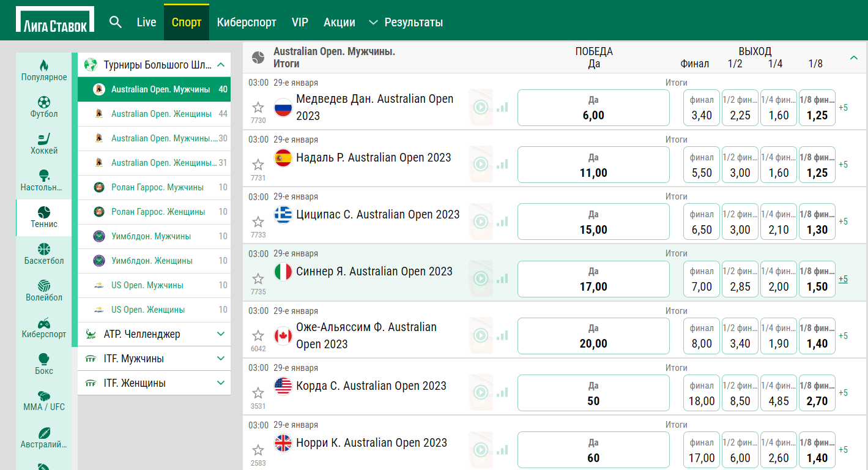
Task: Open US Open. Мужчины tournament
Action: click(154, 285)
